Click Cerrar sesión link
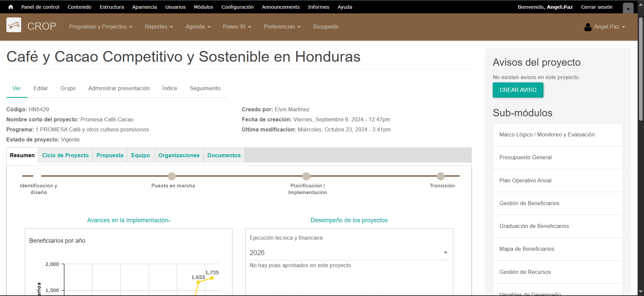644x296 pixels. tap(596, 7)
